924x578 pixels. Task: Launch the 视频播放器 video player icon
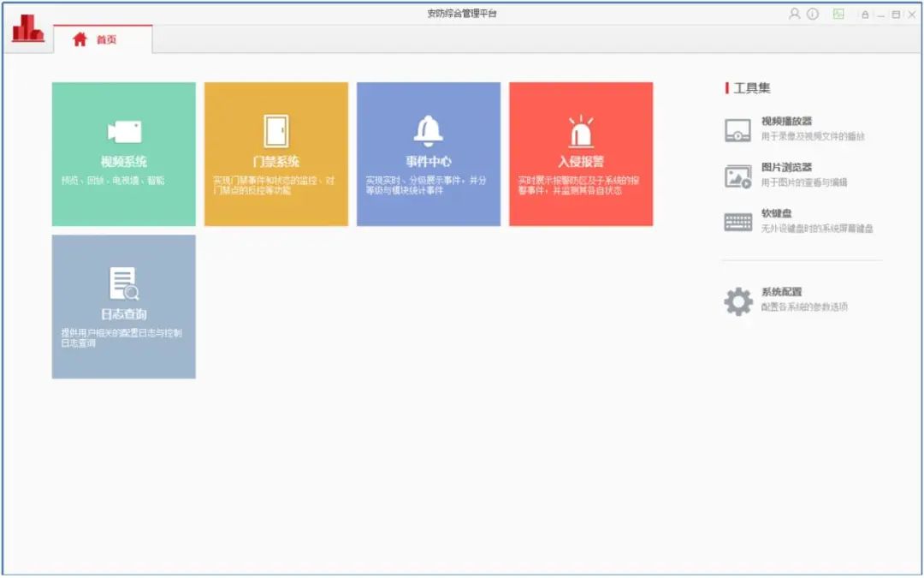point(737,128)
